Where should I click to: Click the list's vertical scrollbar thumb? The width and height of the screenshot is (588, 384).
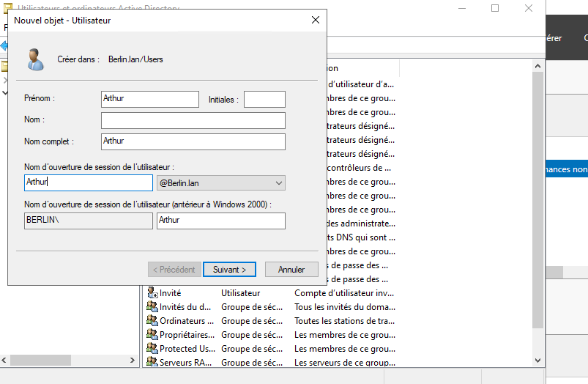click(x=537, y=200)
